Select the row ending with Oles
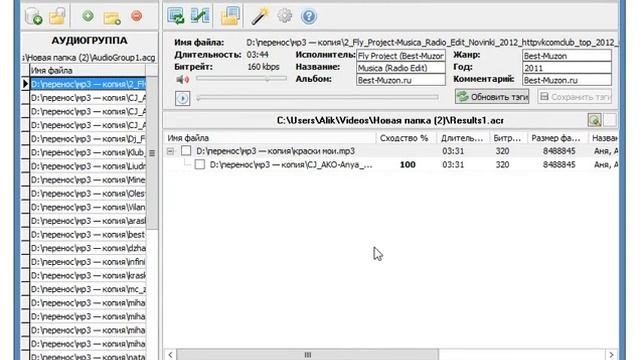This screenshot has width=640, height=360. point(88,193)
